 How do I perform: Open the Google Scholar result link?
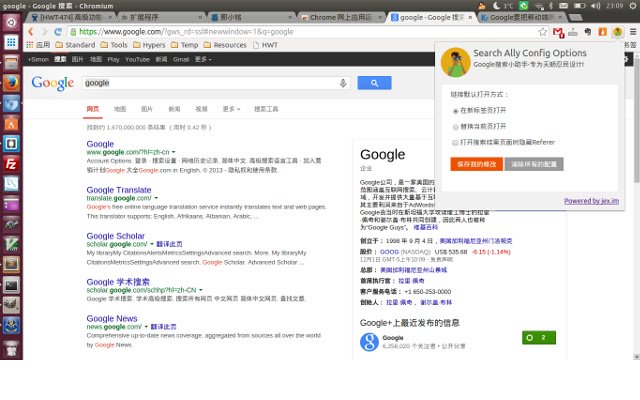[x=116, y=236]
